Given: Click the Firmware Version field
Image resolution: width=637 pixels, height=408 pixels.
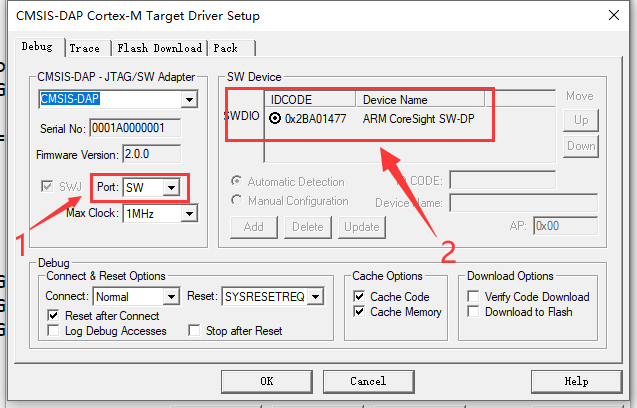Looking at the screenshot, I should [152, 154].
